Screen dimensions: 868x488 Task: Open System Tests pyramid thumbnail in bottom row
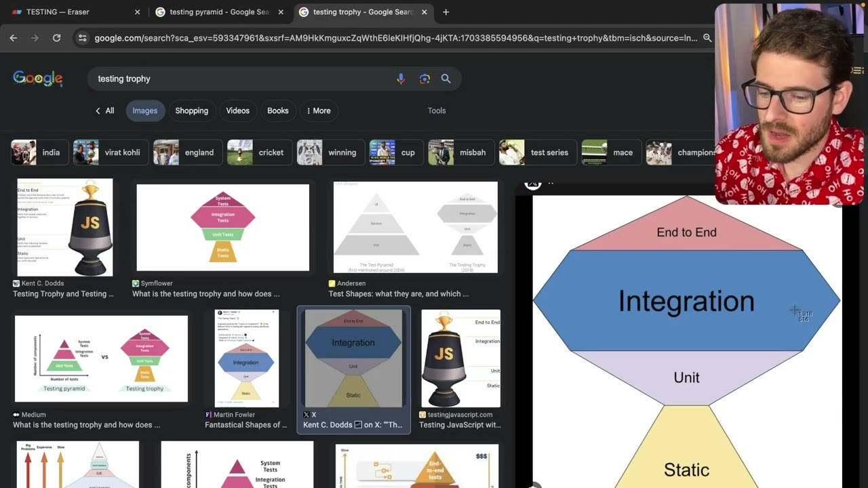tap(237, 465)
